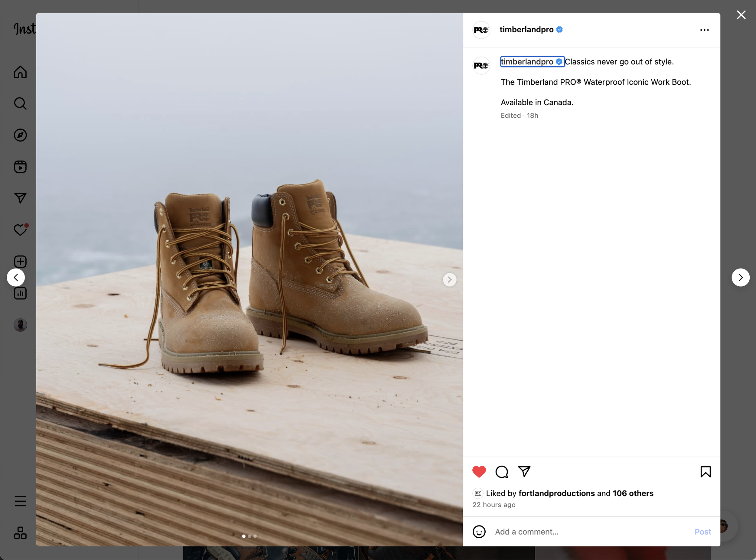Image resolution: width=756 pixels, height=560 pixels.
Task: Advance to the next carousel photo
Action: pyautogui.click(x=450, y=280)
